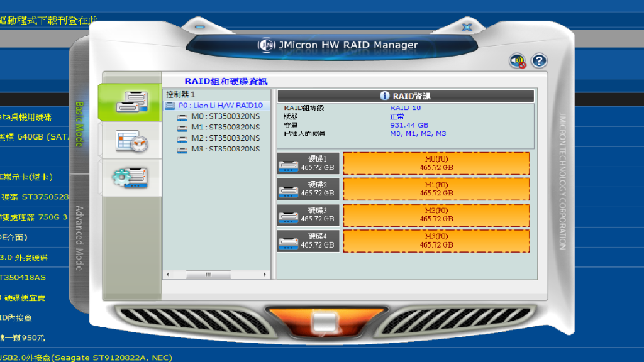The width and height of the screenshot is (644, 362).
Task: Select the 硬碟1 drive icon
Action: tap(288, 166)
